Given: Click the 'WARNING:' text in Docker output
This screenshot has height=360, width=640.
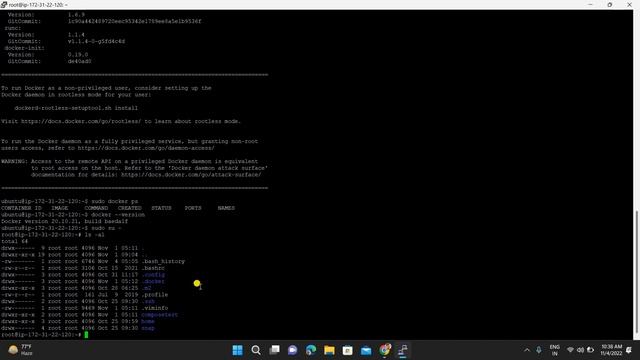Looking at the screenshot, I should (14, 161).
